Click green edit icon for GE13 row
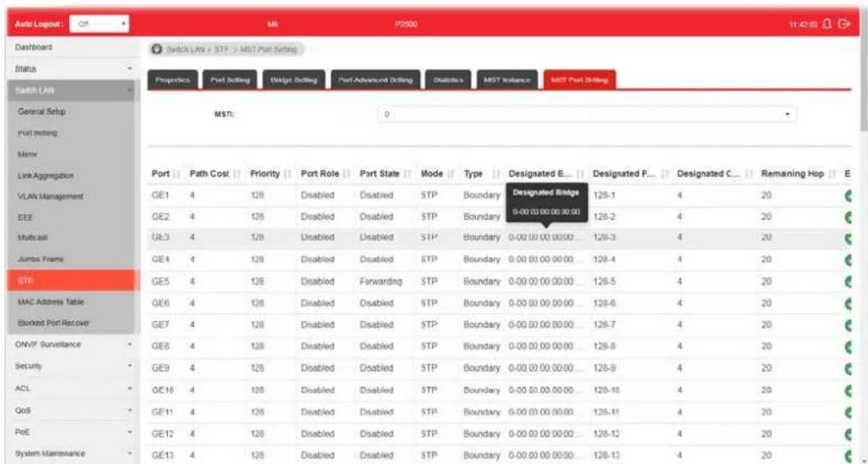Screen dimensions: 868x464 pos(847,455)
